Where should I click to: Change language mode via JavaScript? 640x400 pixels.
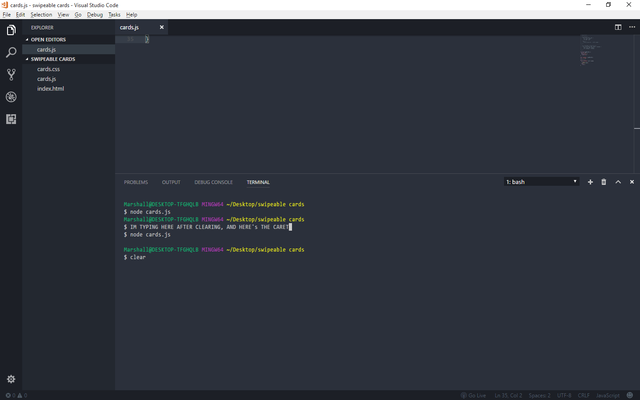coord(607,395)
